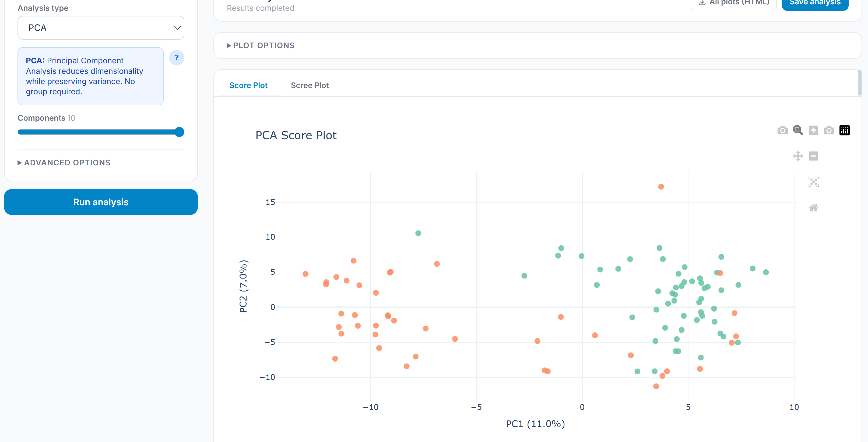Zoom in on the PCA plot
The image size is (868, 442).
pyautogui.click(x=813, y=130)
